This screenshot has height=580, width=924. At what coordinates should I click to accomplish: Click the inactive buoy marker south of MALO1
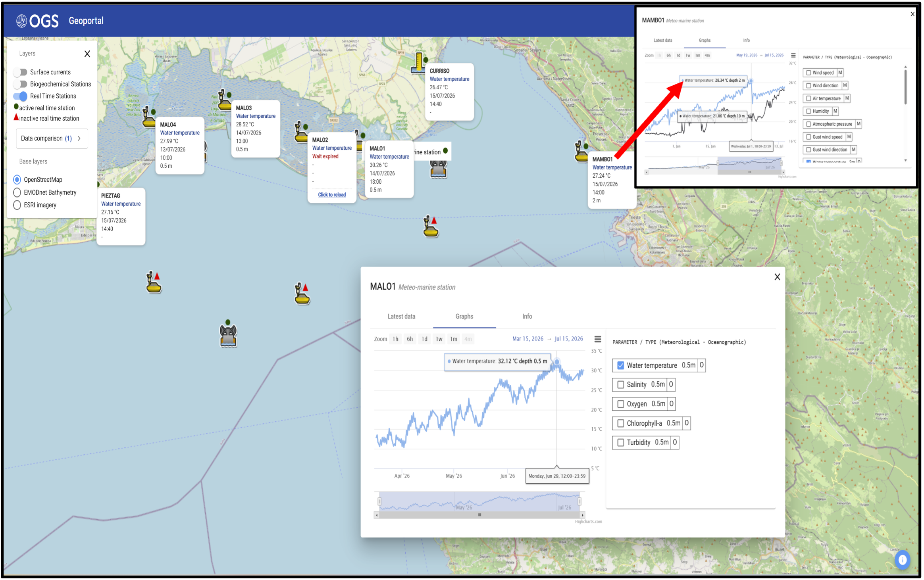(431, 227)
